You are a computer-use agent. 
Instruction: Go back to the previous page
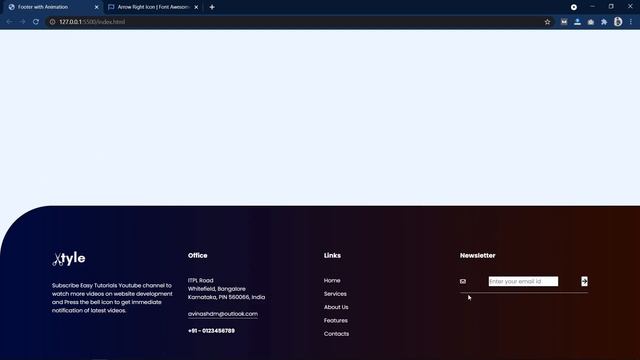coord(9,22)
